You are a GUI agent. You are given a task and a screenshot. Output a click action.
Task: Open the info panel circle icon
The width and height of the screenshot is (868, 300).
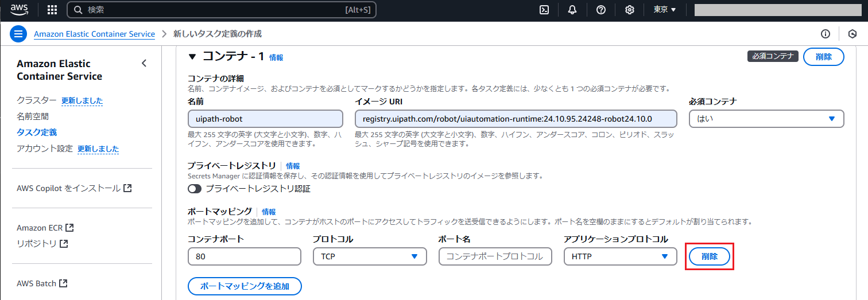coord(826,34)
